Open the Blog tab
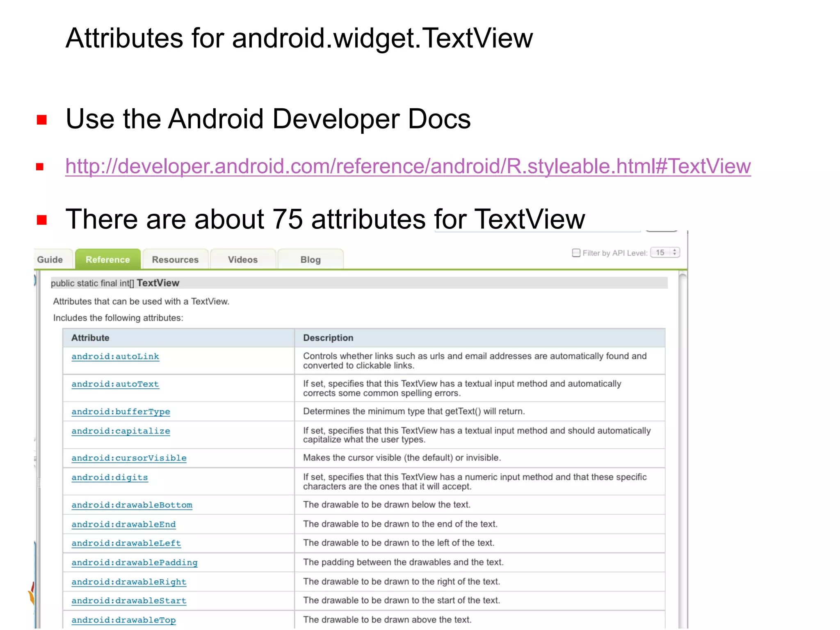The image size is (840, 630). pyautogui.click(x=310, y=259)
